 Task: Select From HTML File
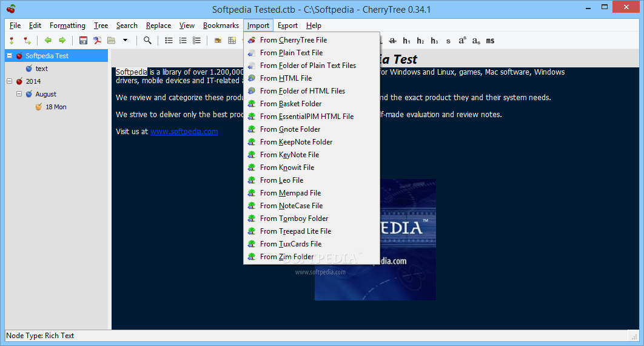pyautogui.click(x=311, y=78)
